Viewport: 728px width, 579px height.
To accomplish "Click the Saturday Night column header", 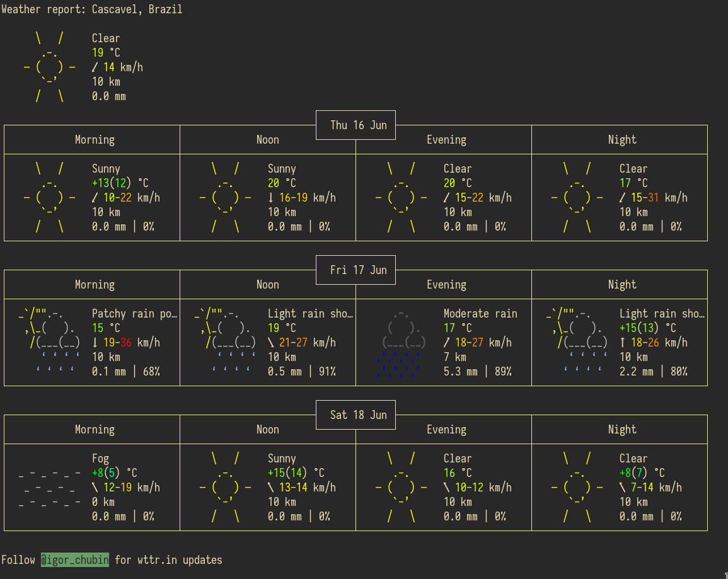I will (x=622, y=429).
